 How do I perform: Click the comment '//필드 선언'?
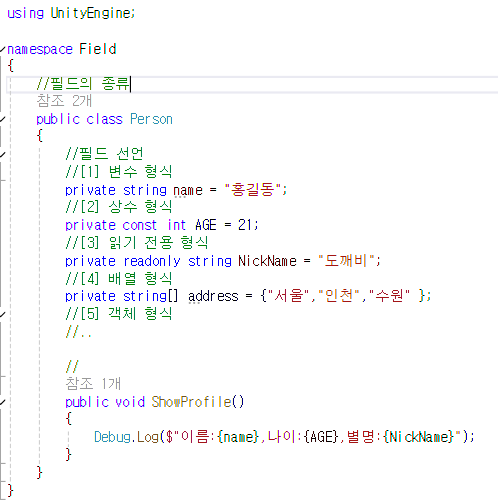pyautogui.click(x=104, y=154)
